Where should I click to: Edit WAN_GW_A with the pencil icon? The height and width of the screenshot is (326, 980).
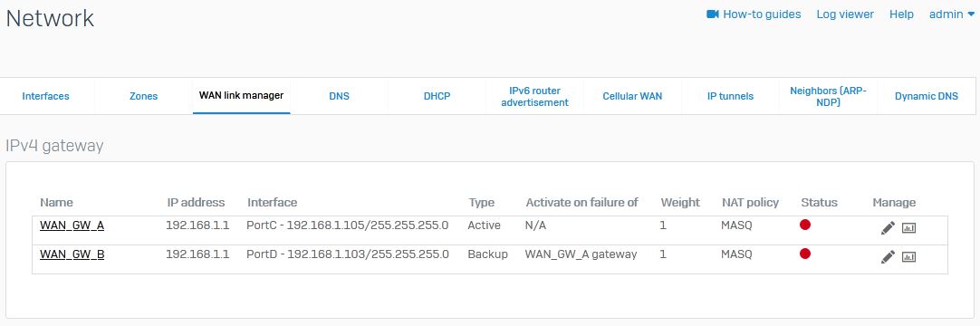click(x=888, y=228)
